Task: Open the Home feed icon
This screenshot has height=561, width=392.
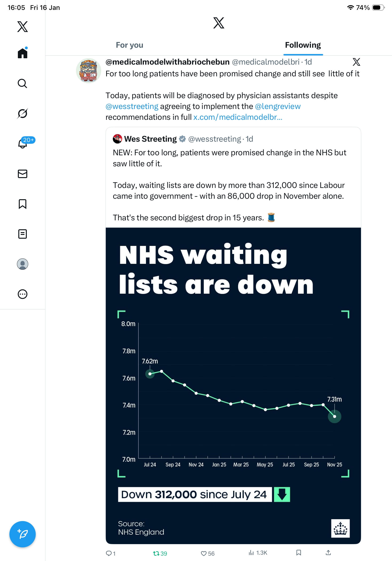Action: (x=23, y=53)
